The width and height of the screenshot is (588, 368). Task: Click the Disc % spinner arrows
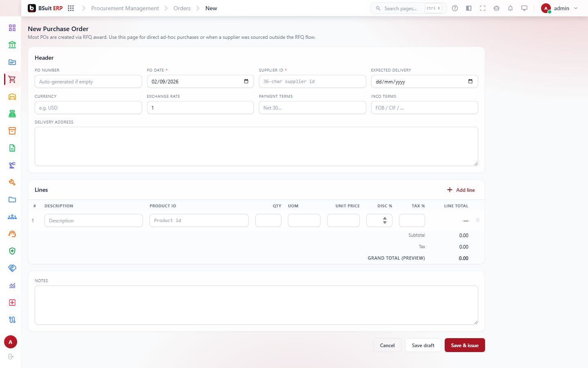coord(385,220)
